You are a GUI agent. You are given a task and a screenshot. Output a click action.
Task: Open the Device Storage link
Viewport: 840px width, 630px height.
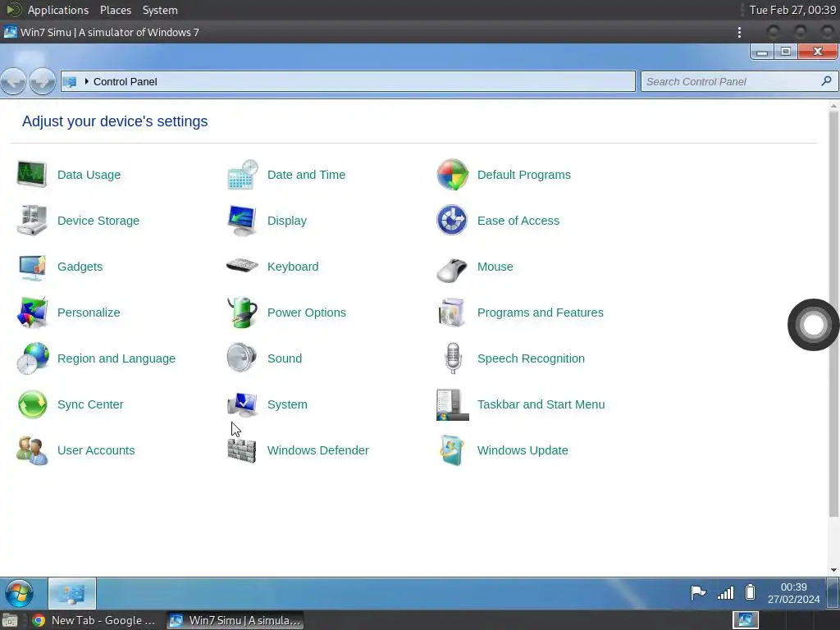(x=98, y=221)
